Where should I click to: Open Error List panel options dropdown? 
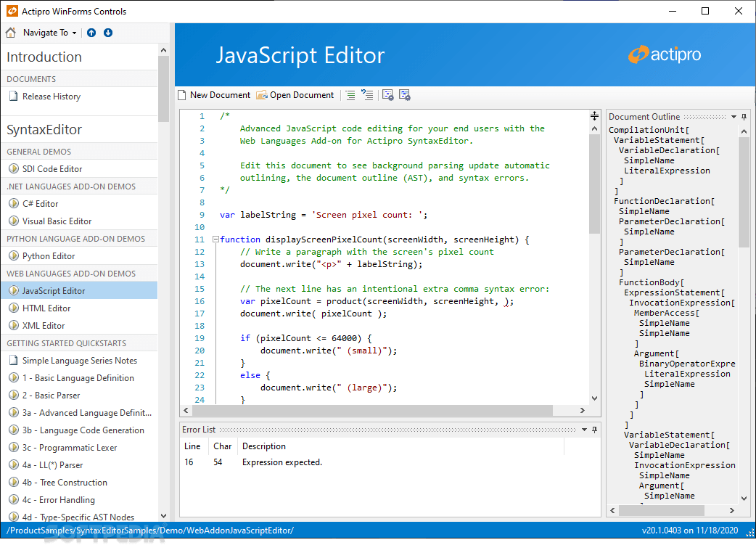click(x=584, y=430)
